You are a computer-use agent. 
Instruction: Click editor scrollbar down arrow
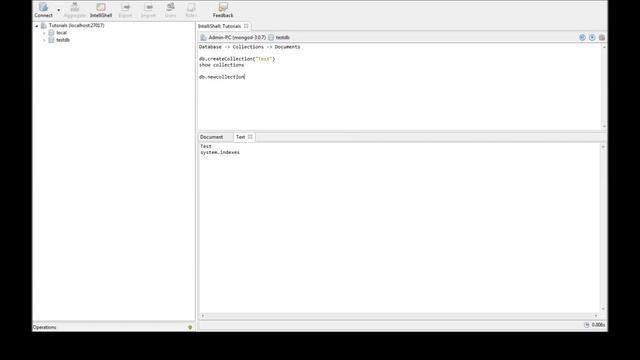pos(604,127)
